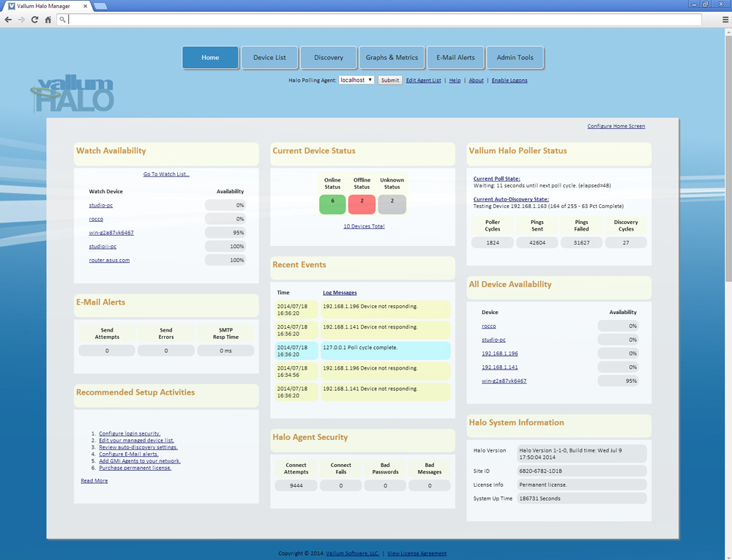The width and height of the screenshot is (732, 560).
Task: Click the Current Poll State link
Action: tap(497, 179)
